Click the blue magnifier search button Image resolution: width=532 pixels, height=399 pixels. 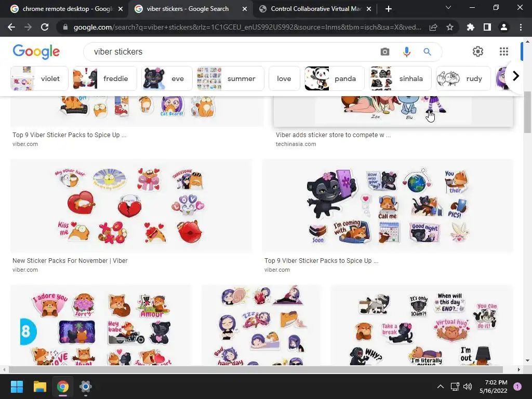coord(427,51)
